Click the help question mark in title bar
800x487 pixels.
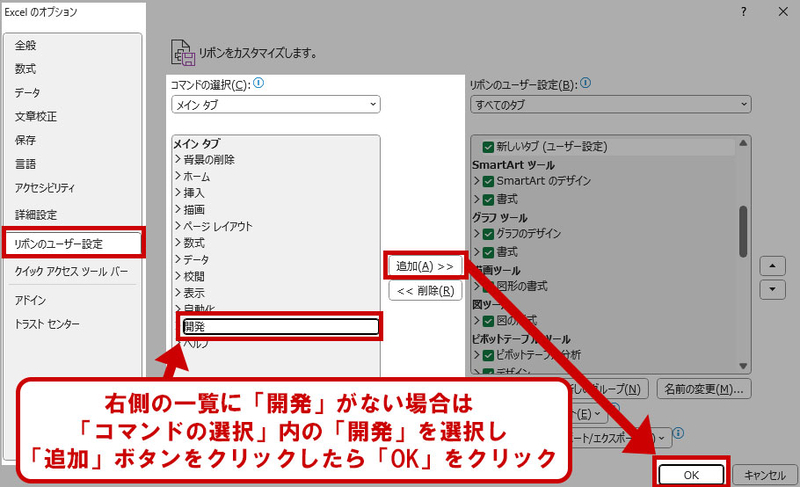point(744,12)
